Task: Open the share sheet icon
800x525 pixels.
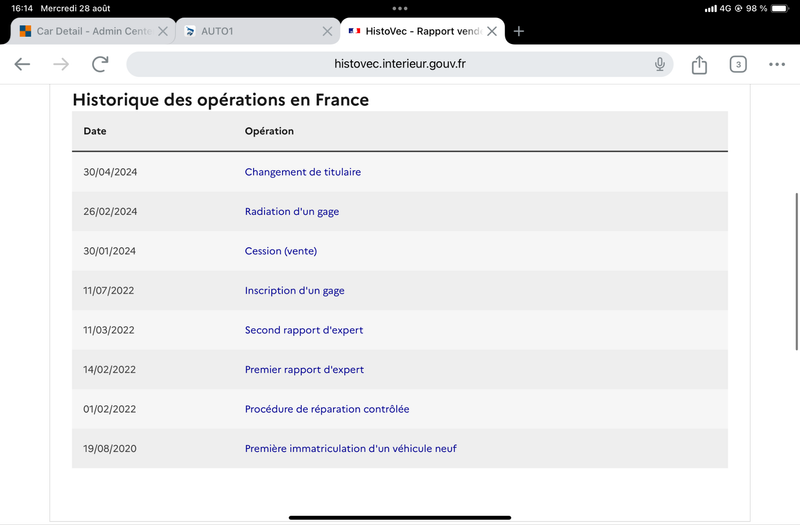Action: coord(699,65)
